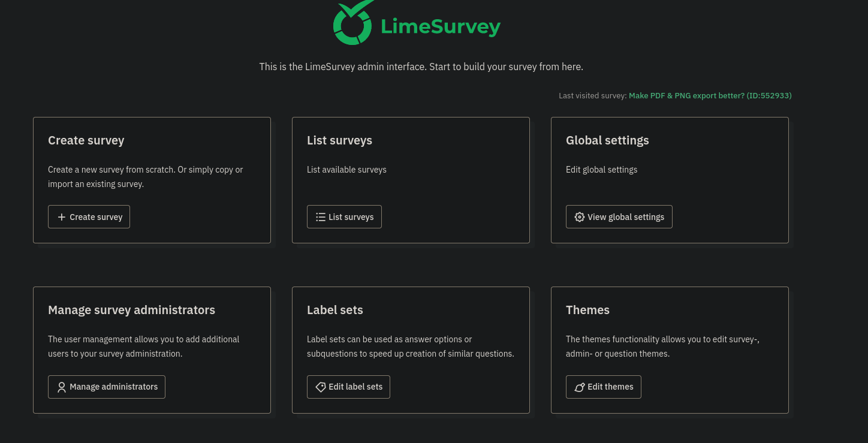Select the Create survey card heading
The height and width of the screenshot is (443, 868).
[86, 140]
